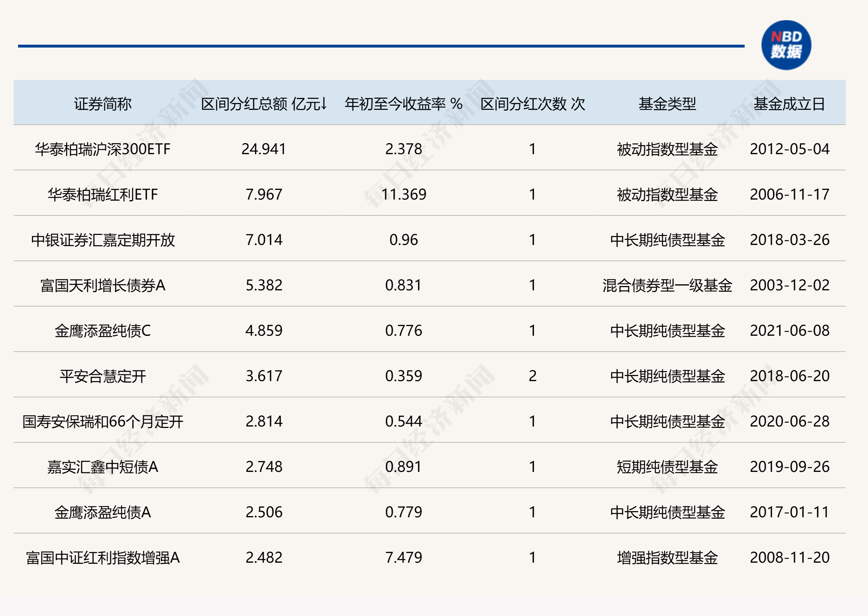Select fund name 富国中证红利指数增强A
Viewport: 868px width, 616px height.
(102, 558)
